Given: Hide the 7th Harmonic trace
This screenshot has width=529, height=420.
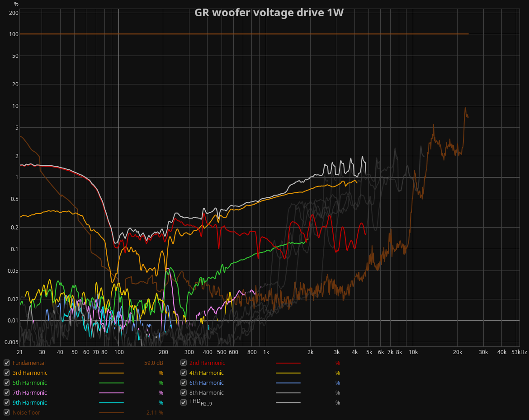Looking at the screenshot, I should 7,392.
